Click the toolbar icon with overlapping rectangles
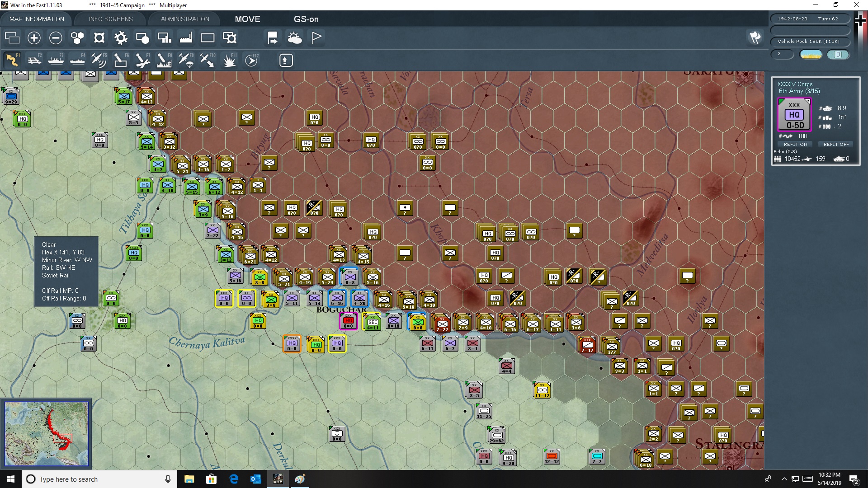The width and height of the screenshot is (868, 488). (12, 38)
